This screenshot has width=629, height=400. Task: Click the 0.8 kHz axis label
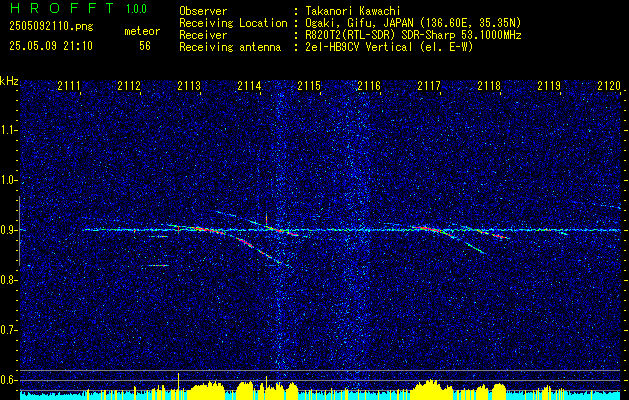pos(8,280)
